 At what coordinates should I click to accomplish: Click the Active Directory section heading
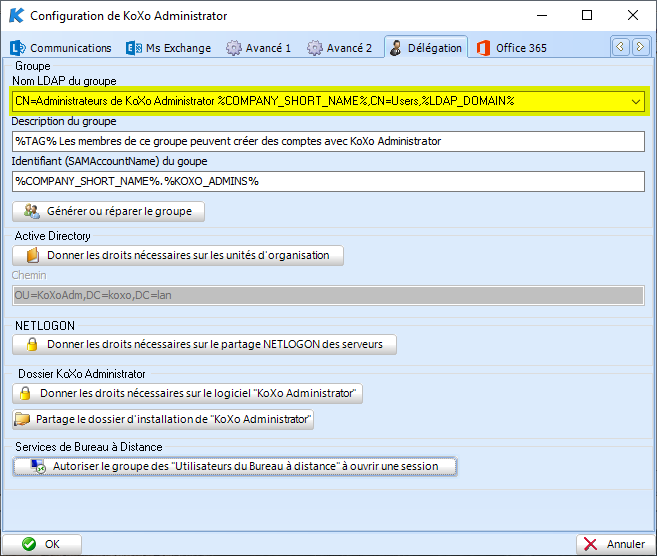tap(52, 236)
